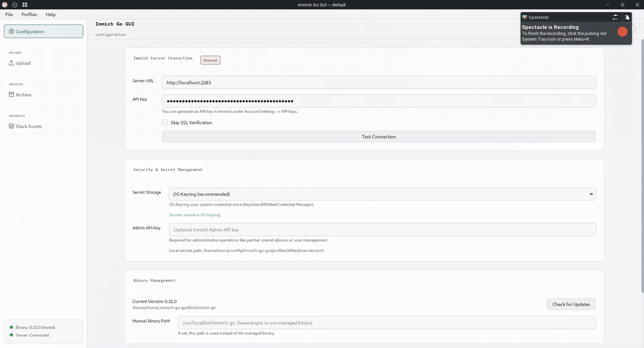Image resolution: width=644 pixels, height=348 pixels.
Task: Open the Upload section via its upload icon
Action: [x=11, y=63]
